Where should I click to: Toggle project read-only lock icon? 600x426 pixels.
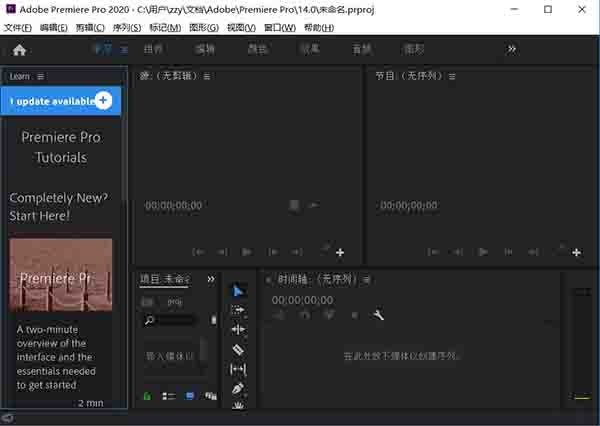pos(147,396)
